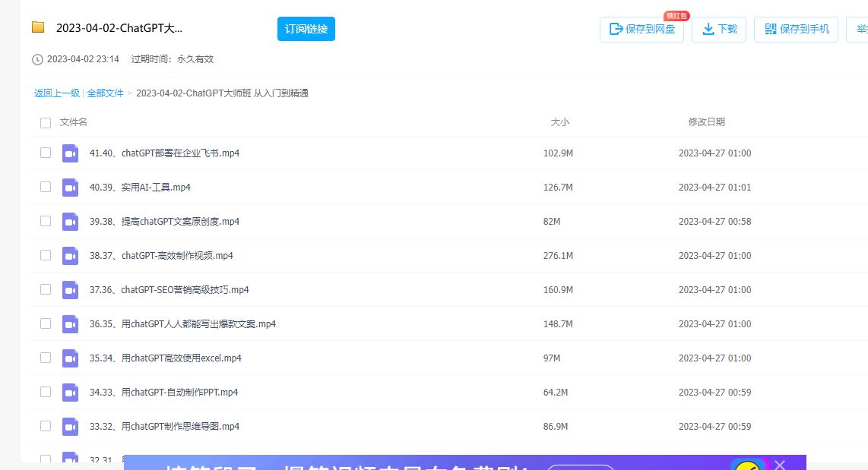Click video icon for 40.39 实用AI-工具.mp4
The width and height of the screenshot is (868, 470).
point(70,188)
